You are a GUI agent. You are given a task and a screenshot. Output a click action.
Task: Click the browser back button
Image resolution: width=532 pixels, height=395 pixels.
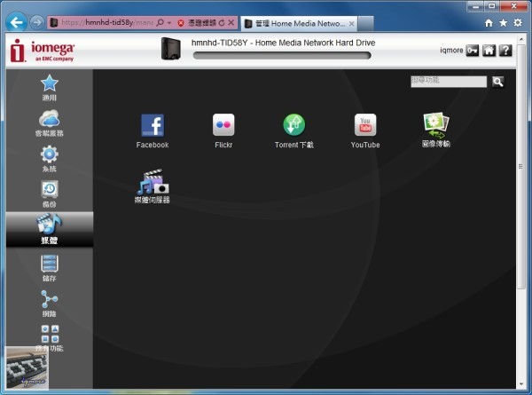pyautogui.click(x=16, y=23)
